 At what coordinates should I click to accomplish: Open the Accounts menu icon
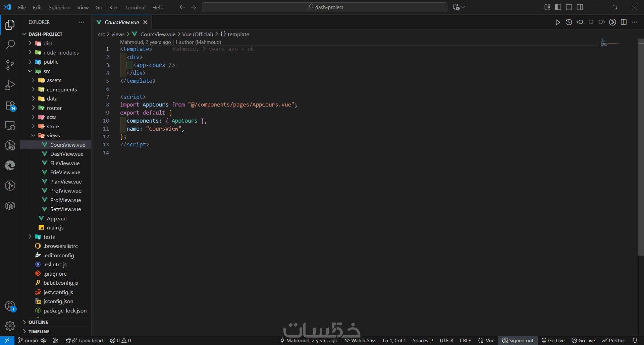[10, 306]
